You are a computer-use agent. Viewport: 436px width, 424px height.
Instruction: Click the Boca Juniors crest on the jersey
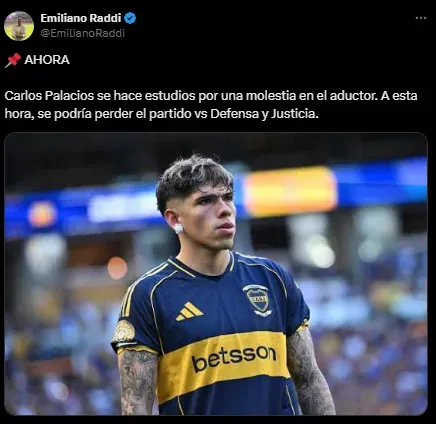tap(258, 300)
